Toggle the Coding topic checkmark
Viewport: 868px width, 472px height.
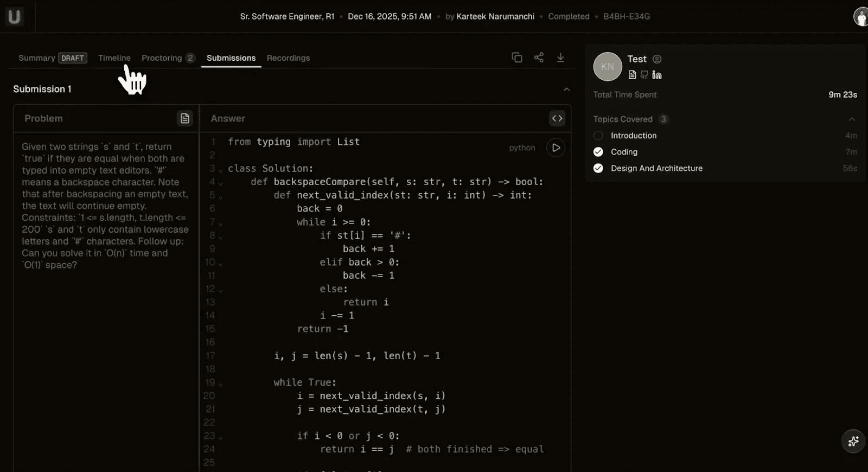(x=598, y=152)
